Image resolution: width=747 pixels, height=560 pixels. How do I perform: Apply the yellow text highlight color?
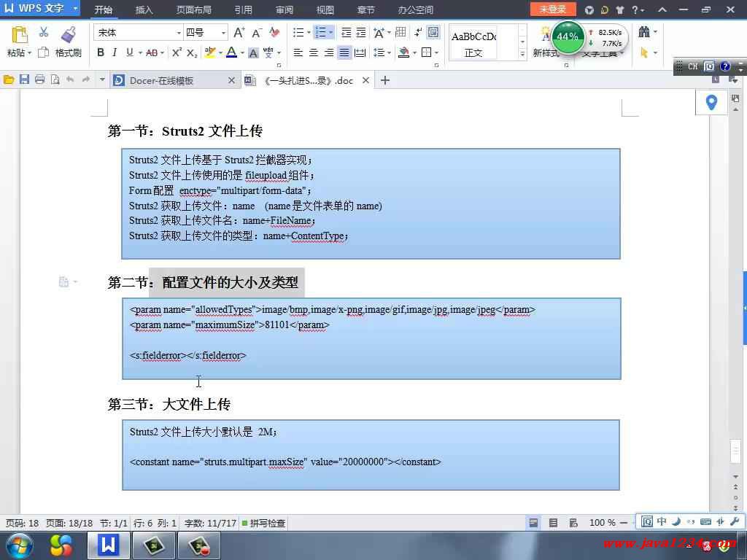pos(209,52)
